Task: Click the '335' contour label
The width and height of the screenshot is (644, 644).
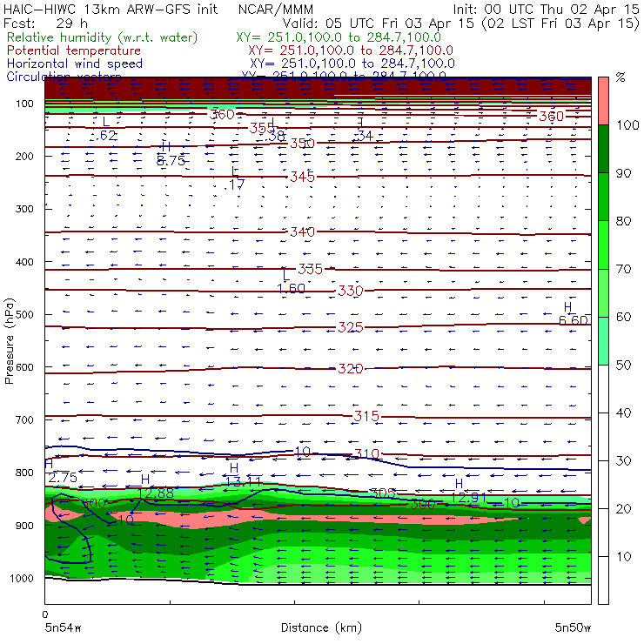Action: tap(310, 270)
